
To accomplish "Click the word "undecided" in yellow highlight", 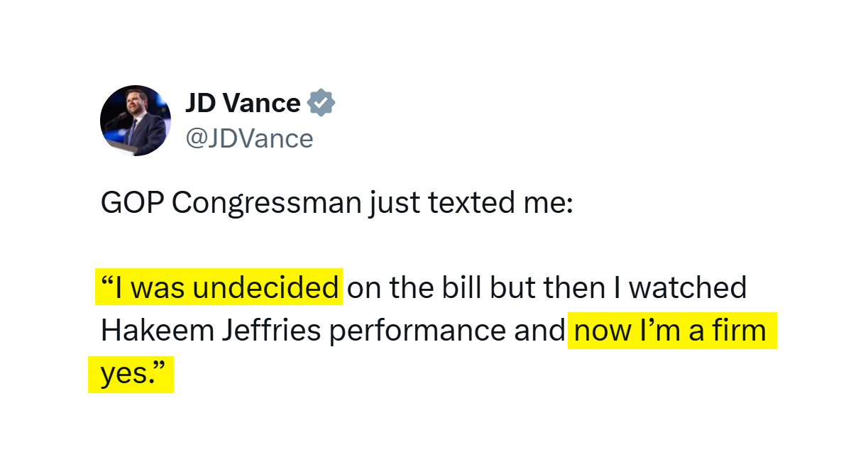I will coord(265,287).
